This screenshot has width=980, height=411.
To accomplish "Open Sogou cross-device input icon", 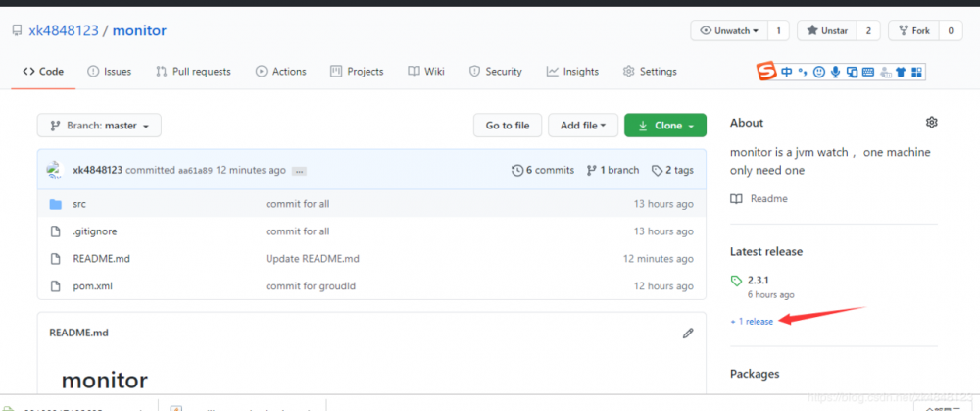I will [x=852, y=72].
